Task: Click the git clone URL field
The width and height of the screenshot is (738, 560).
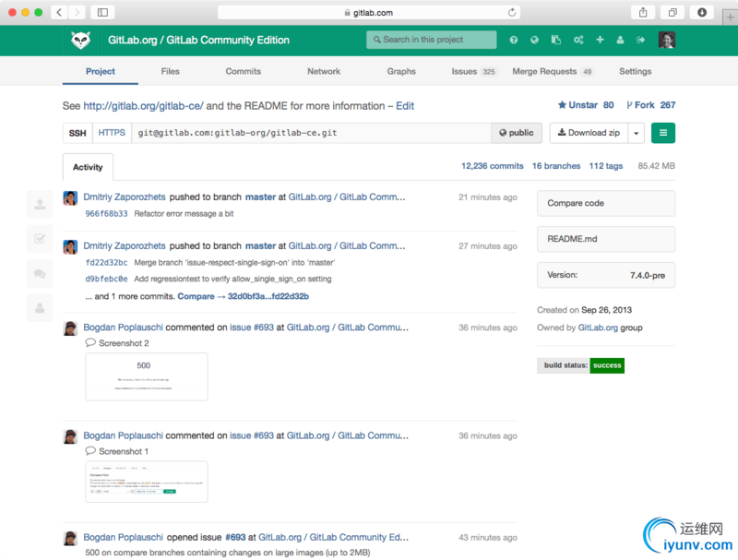Action: tap(311, 133)
